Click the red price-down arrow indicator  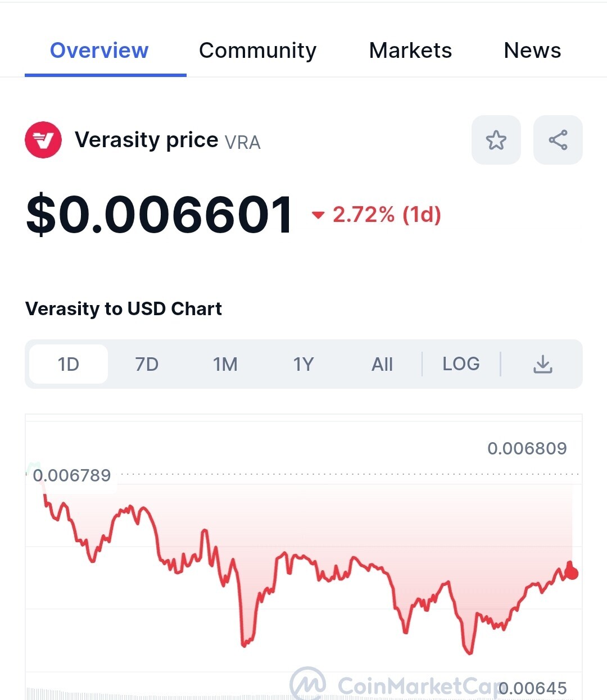tap(318, 215)
